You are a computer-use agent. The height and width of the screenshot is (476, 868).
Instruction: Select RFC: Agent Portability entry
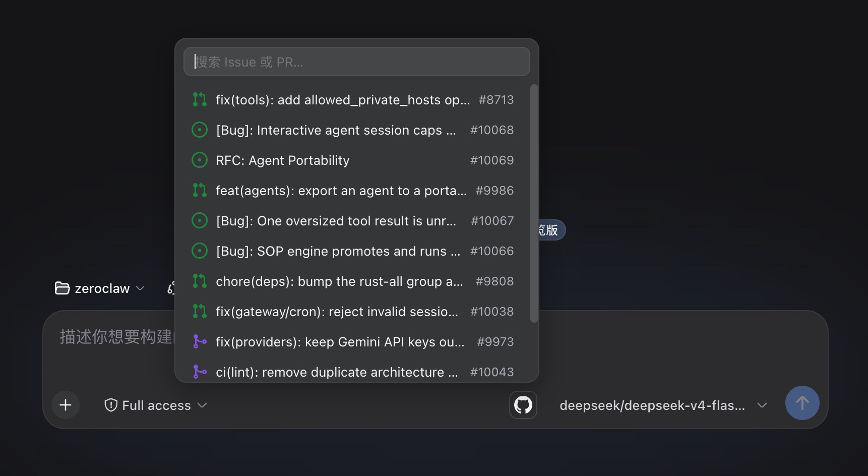[x=353, y=160]
